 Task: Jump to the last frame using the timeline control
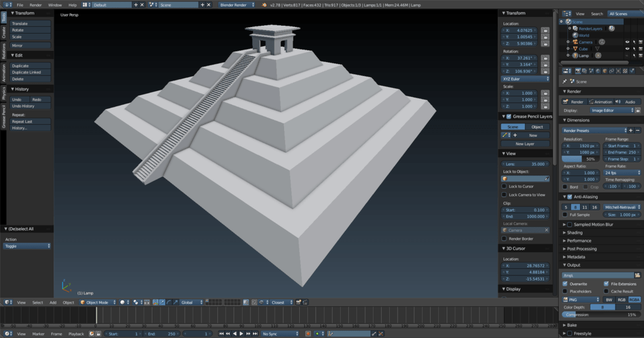(255, 334)
